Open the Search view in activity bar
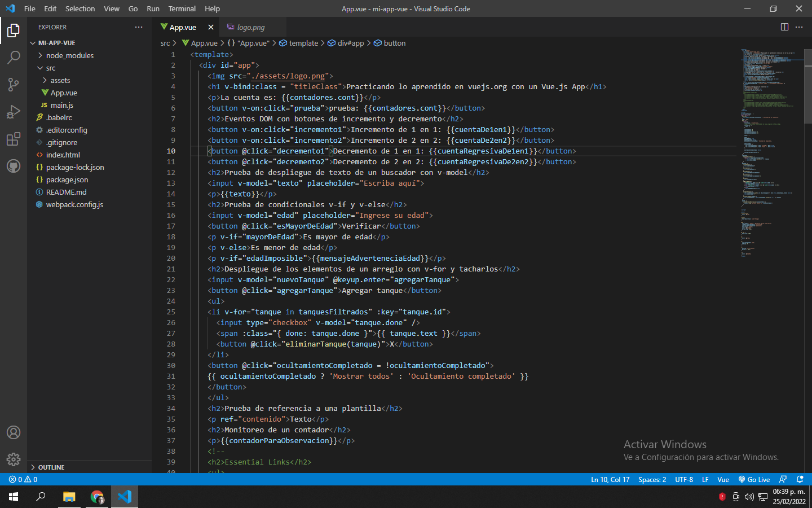Image resolution: width=812 pixels, height=508 pixels. [x=14, y=58]
